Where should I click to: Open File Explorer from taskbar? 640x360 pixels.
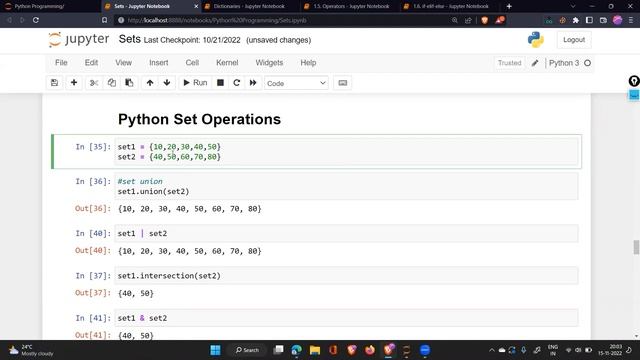[315, 350]
